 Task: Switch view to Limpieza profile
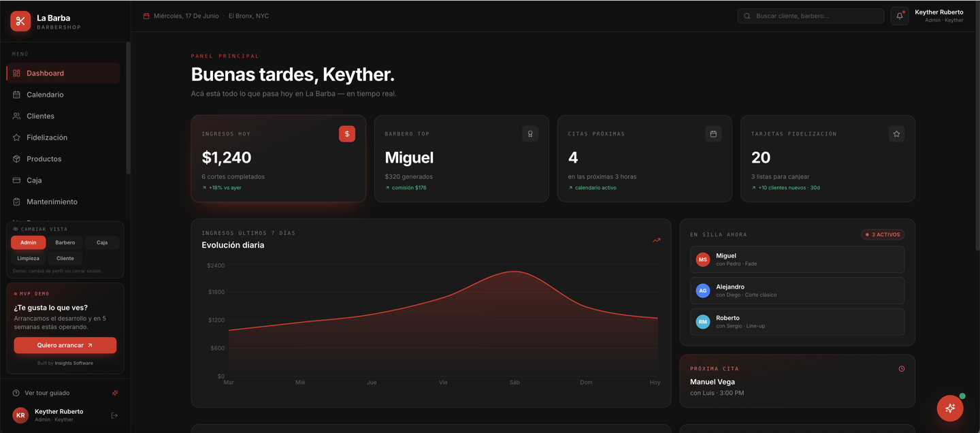[28, 258]
